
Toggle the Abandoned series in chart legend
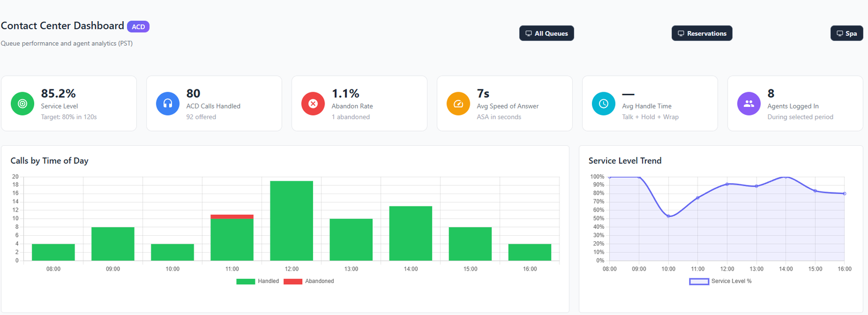(x=309, y=281)
